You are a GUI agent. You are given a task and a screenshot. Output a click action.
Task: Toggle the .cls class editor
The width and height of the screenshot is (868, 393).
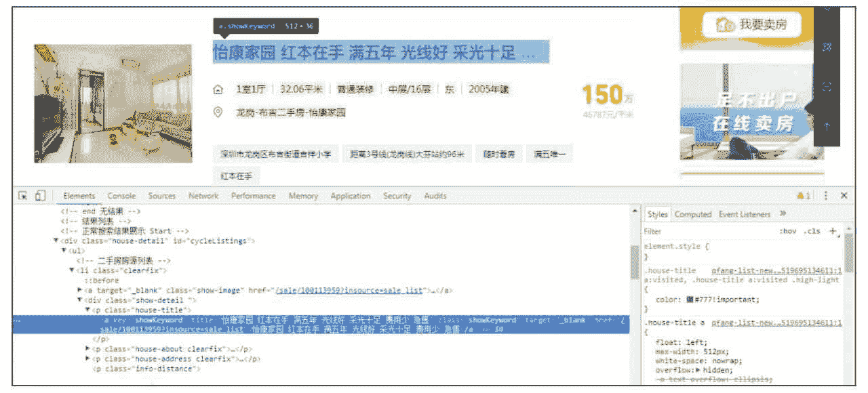pyautogui.click(x=812, y=232)
